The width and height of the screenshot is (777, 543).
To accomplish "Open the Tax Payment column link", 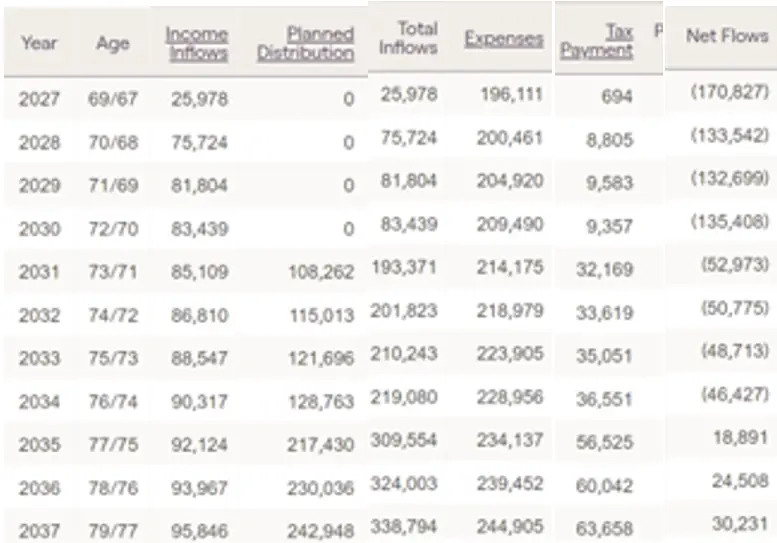I will tap(597, 41).
